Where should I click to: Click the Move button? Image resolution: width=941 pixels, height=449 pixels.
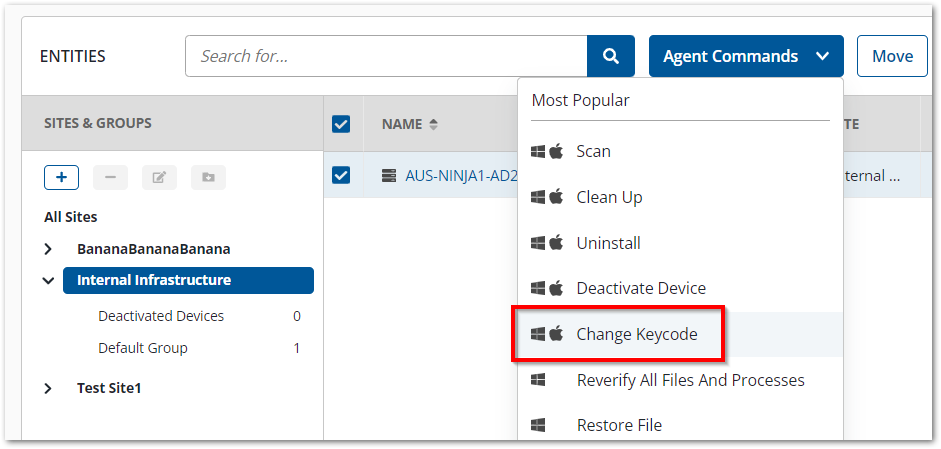point(891,56)
